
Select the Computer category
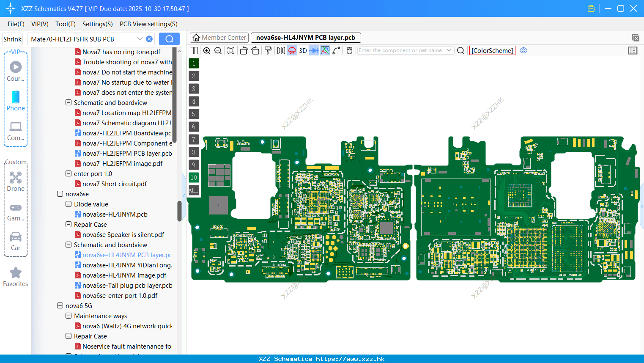(16, 131)
